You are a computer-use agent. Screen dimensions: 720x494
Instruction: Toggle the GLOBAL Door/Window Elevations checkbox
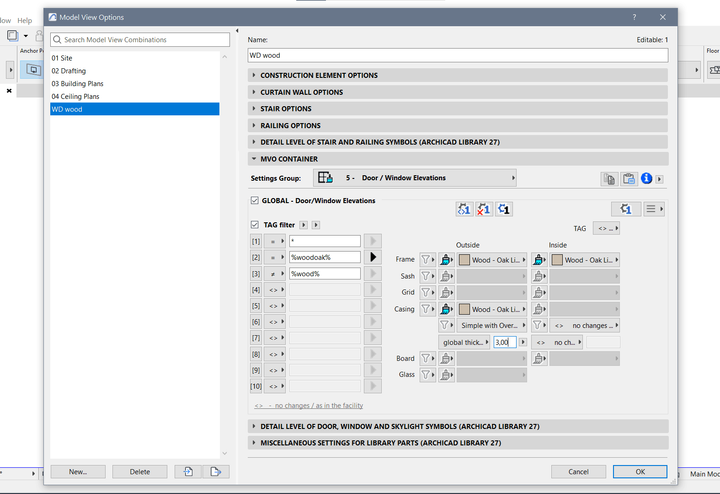(255, 201)
